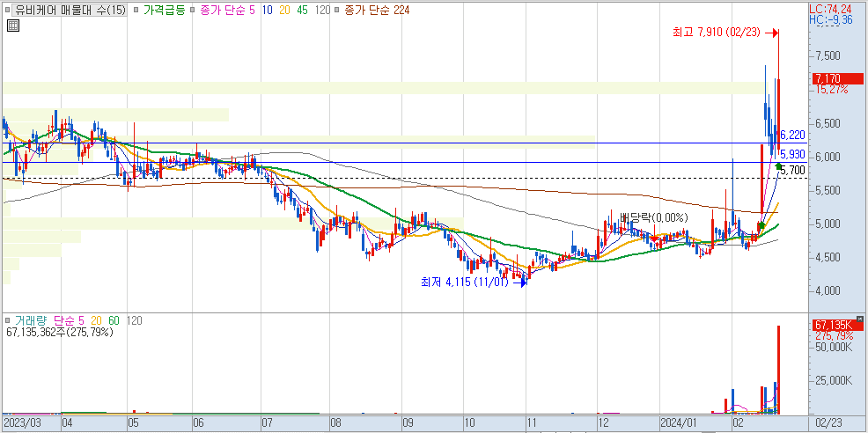
Task: Click the 최고 7,910 (02/23) high annotation
Action: 718,33
